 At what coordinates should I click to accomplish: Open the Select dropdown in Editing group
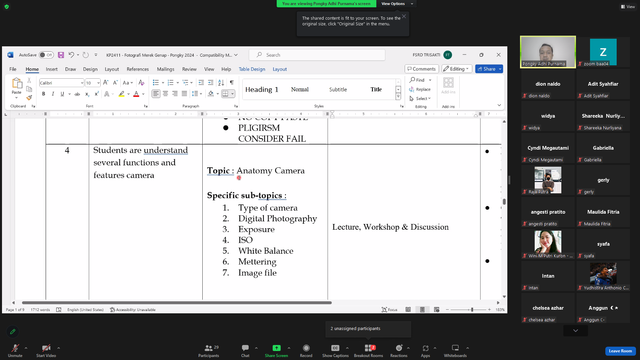tap(420, 98)
